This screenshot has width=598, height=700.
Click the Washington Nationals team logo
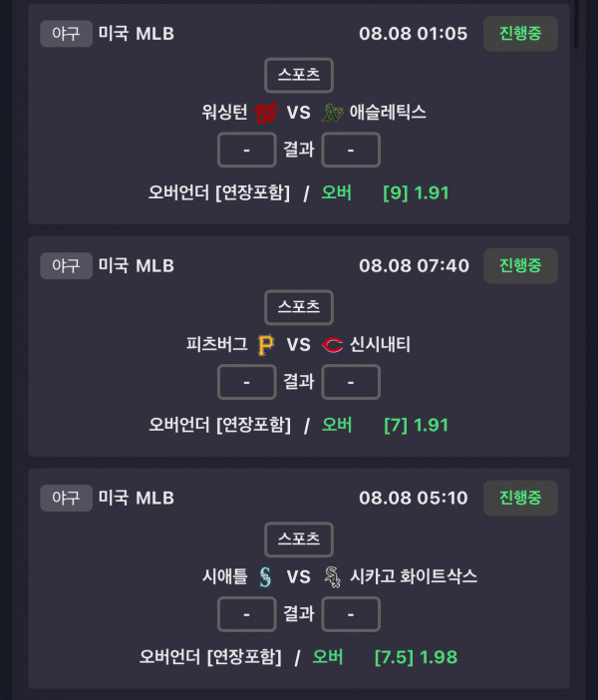point(265,113)
